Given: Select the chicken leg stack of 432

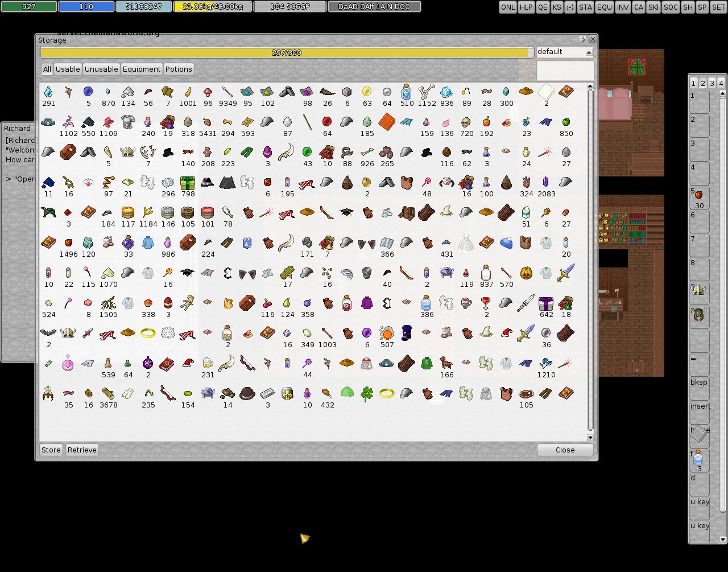Looking at the screenshot, I should [x=327, y=393].
